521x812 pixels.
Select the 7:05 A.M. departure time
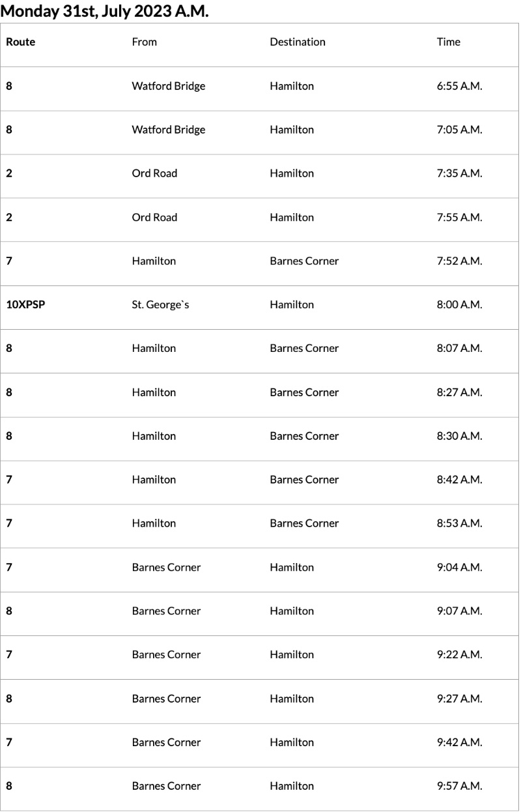point(459,130)
